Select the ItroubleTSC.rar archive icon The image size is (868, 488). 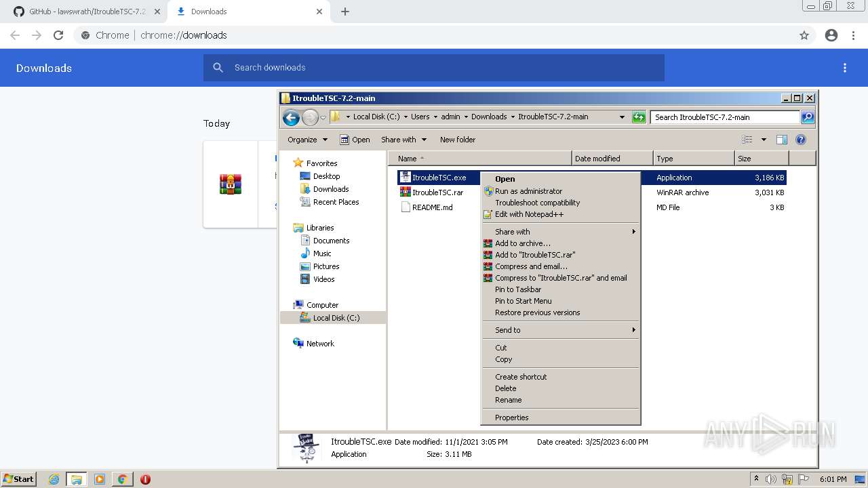click(x=406, y=192)
